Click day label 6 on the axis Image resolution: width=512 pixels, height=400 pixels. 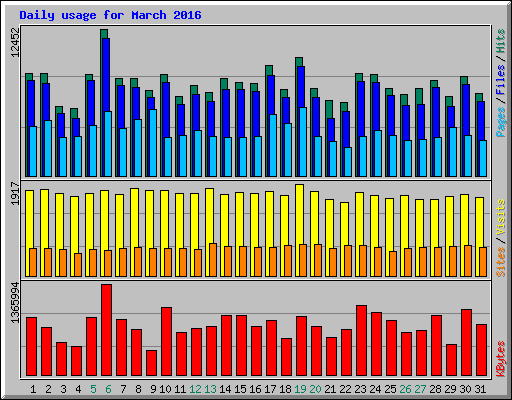point(108,389)
